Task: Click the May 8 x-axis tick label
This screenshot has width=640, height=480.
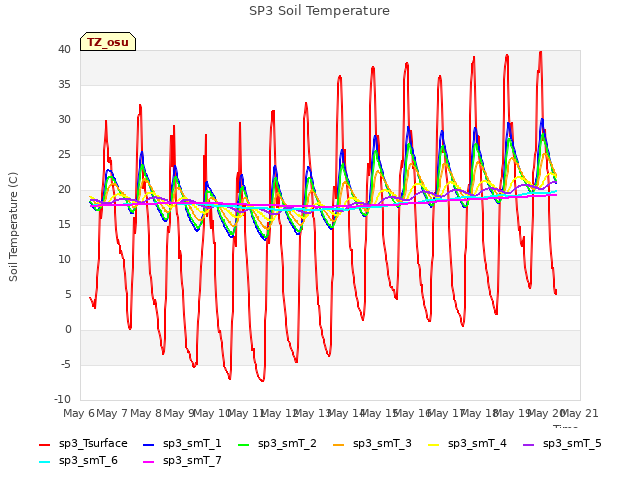Action: [146, 413]
